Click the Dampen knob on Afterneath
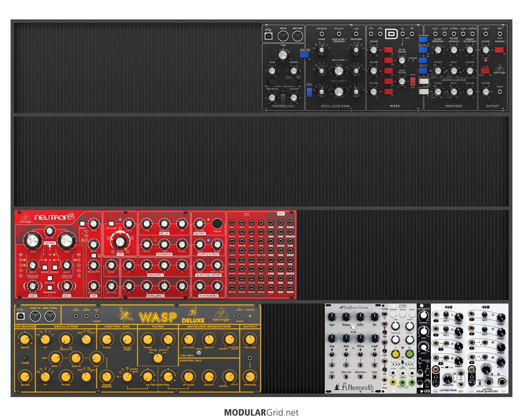Screen dimensions: 523x420 (x=346, y=317)
